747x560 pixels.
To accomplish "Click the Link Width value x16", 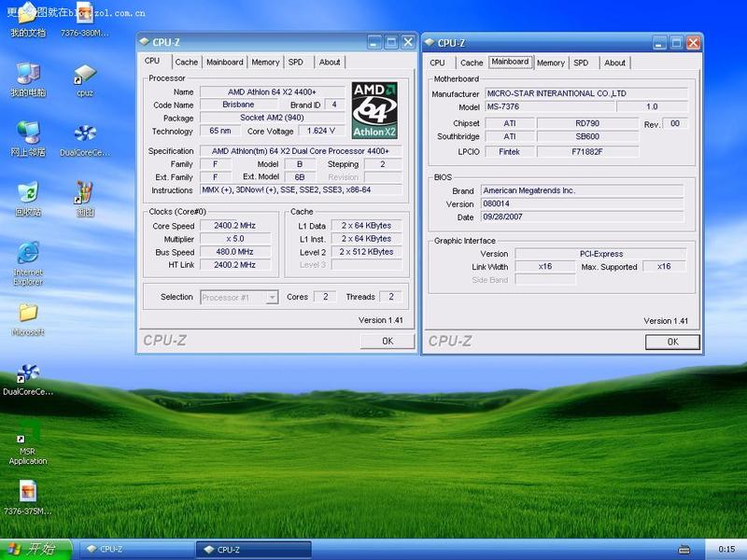I will [545, 266].
